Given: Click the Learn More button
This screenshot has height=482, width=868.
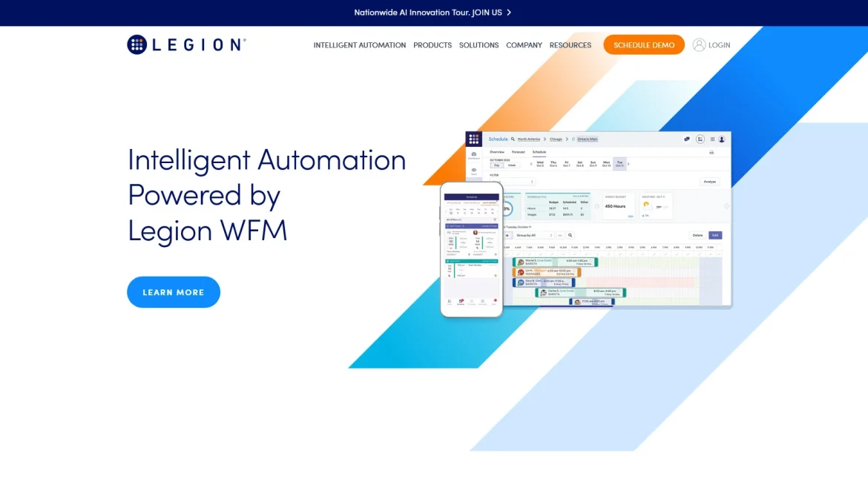Looking at the screenshot, I should click(174, 292).
